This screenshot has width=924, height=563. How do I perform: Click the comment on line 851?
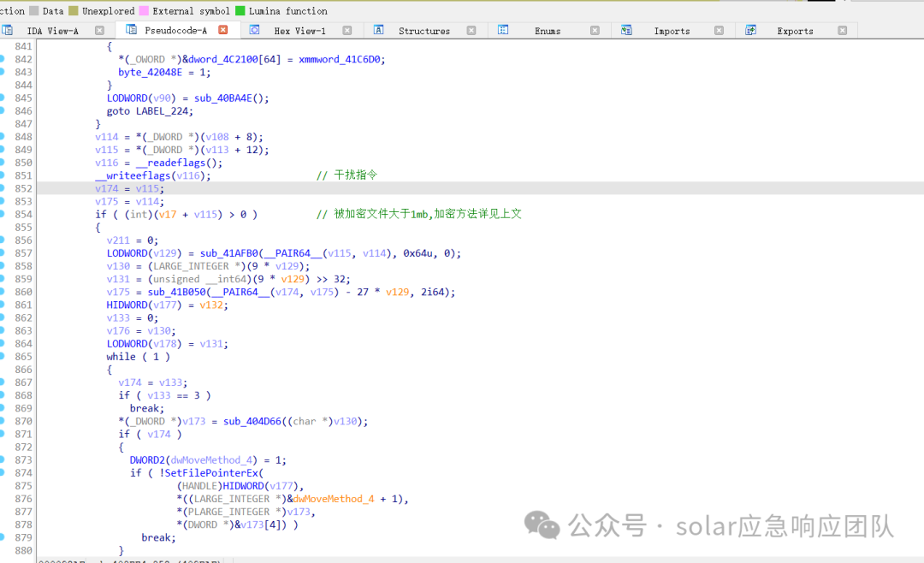pyautogui.click(x=346, y=175)
